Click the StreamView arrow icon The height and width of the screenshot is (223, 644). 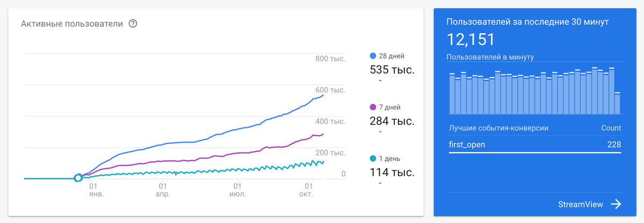(x=616, y=204)
